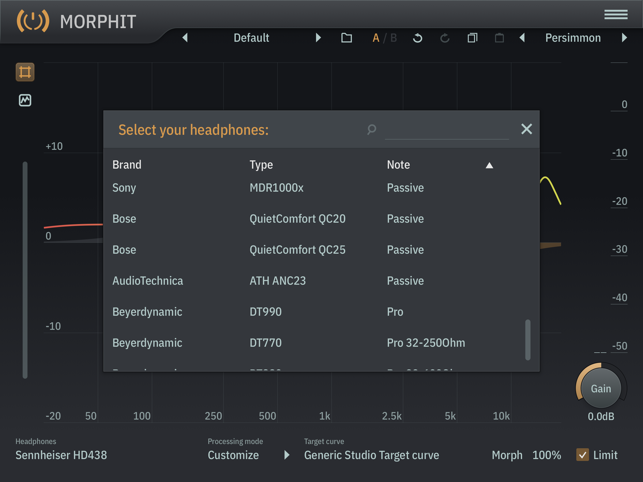Toggle the Limit checkbox
643x482 pixels.
point(582,455)
